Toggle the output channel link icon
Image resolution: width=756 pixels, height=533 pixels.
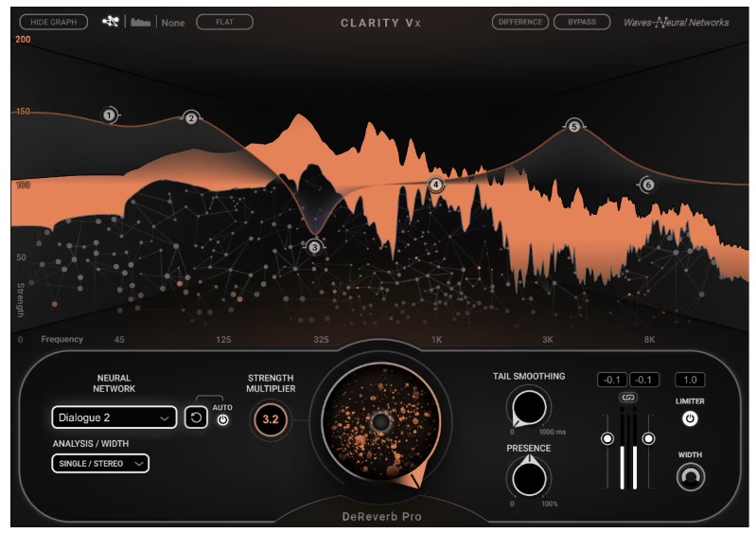[627, 398]
